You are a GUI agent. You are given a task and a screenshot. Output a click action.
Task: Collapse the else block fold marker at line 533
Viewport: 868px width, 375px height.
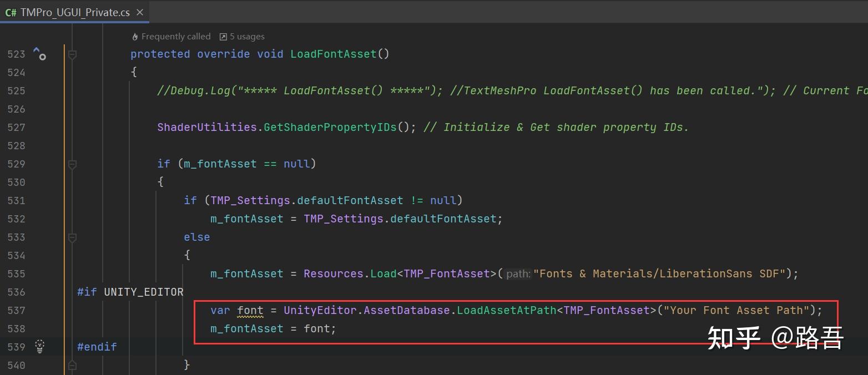[x=72, y=237]
